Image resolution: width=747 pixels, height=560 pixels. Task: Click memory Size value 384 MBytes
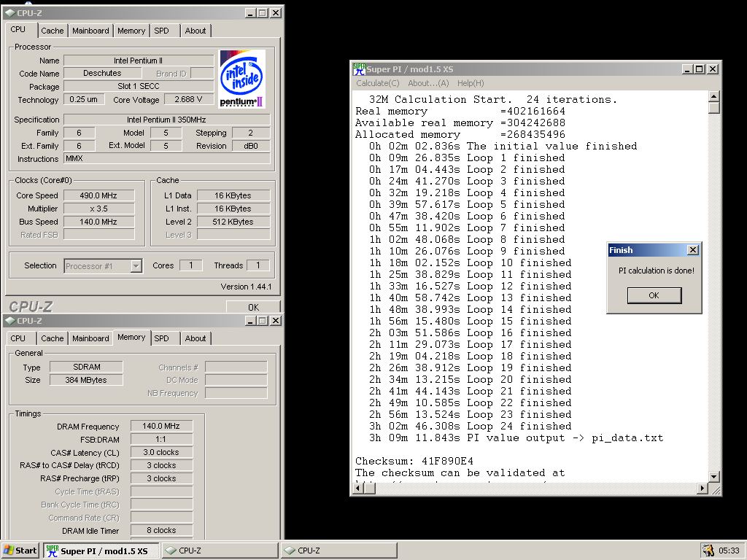(86, 380)
